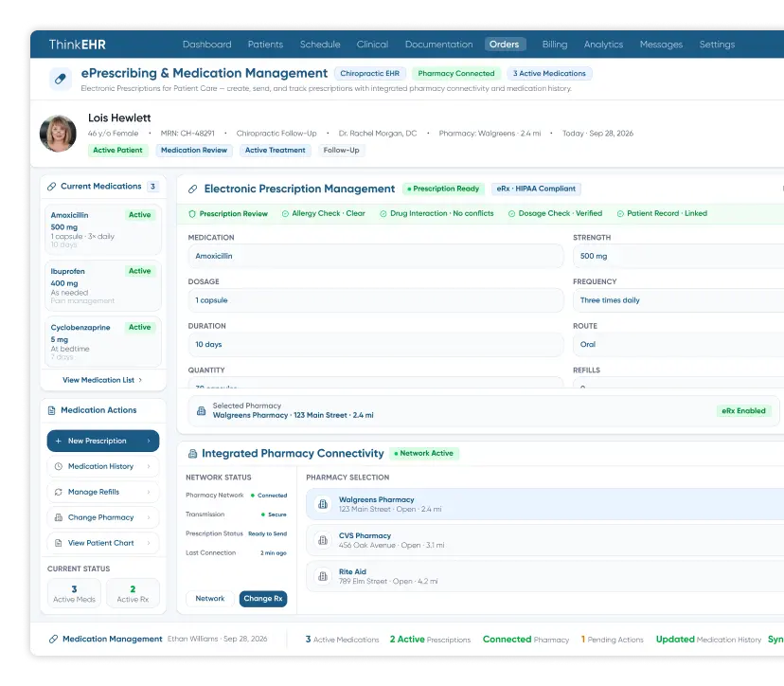Click the chart icon for View Patient Chart
Image resolution: width=784 pixels, height=686 pixels.
point(58,543)
